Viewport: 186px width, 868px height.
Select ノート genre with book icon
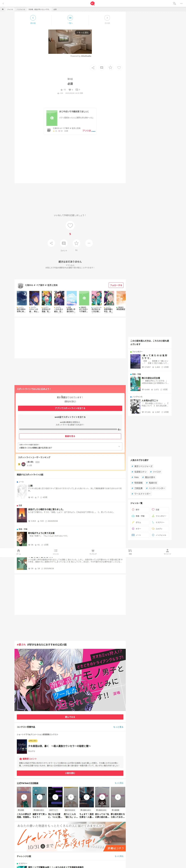[140, 535]
